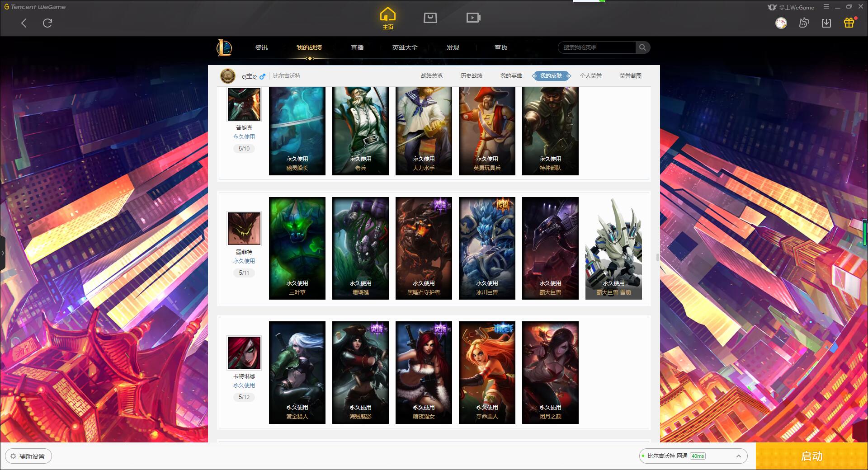
Task: Click the summoner profile avatar
Action: (228, 76)
